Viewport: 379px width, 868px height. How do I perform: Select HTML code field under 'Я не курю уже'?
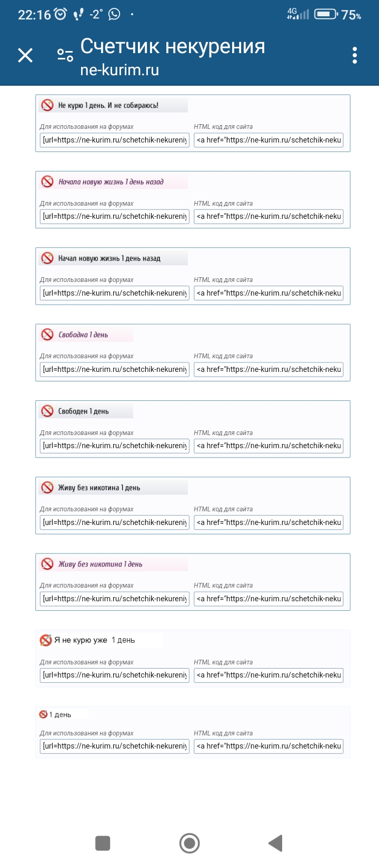(268, 675)
